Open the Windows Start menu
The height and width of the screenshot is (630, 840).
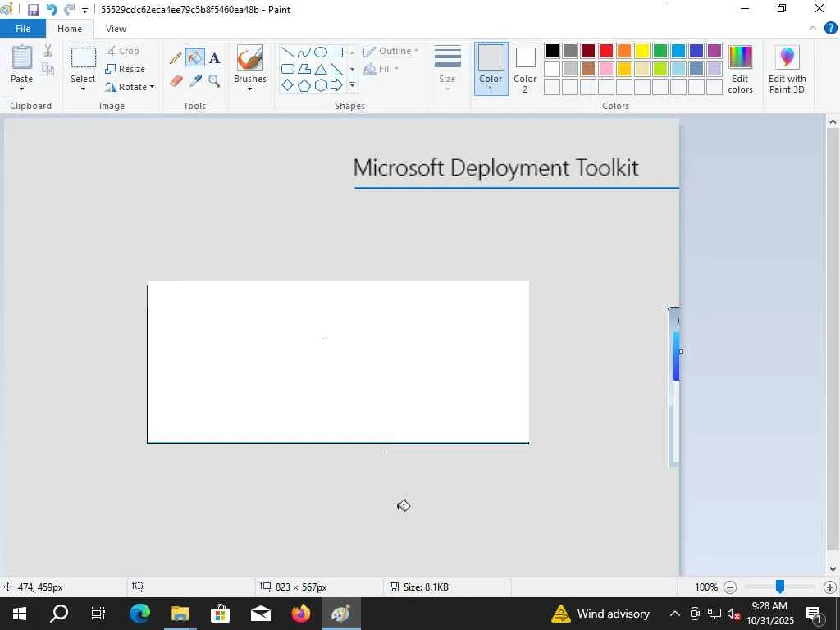pyautogui.click(x=20, y=614)
